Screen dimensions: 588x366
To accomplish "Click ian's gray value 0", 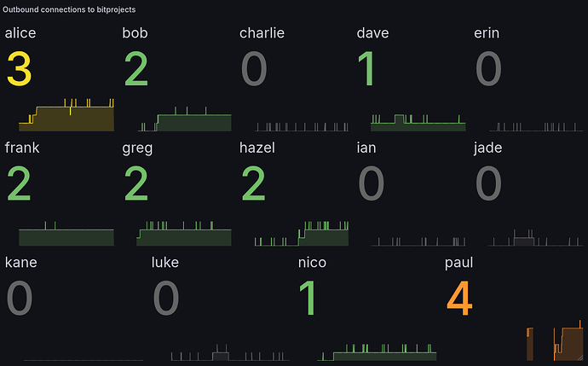I will 372,184.
